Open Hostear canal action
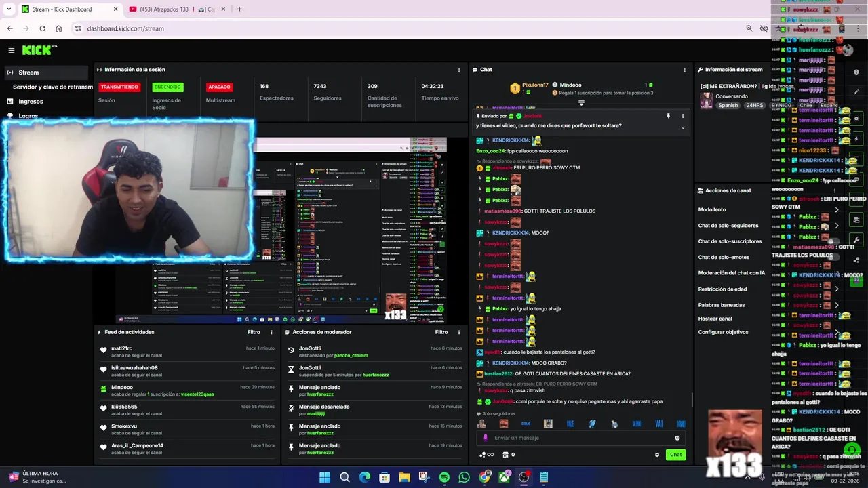868x488 pixels. (x=715, y=319)
